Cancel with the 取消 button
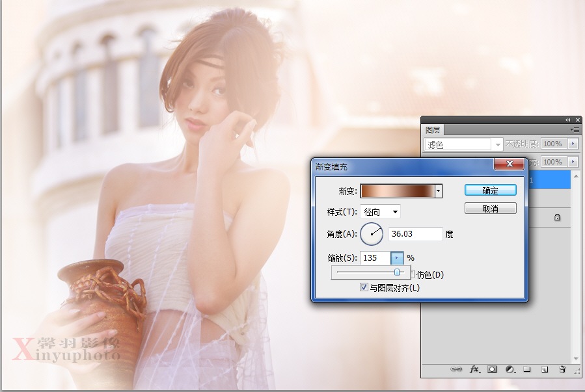The height and width of the screenshot is (392, 585). click(490, 209)
